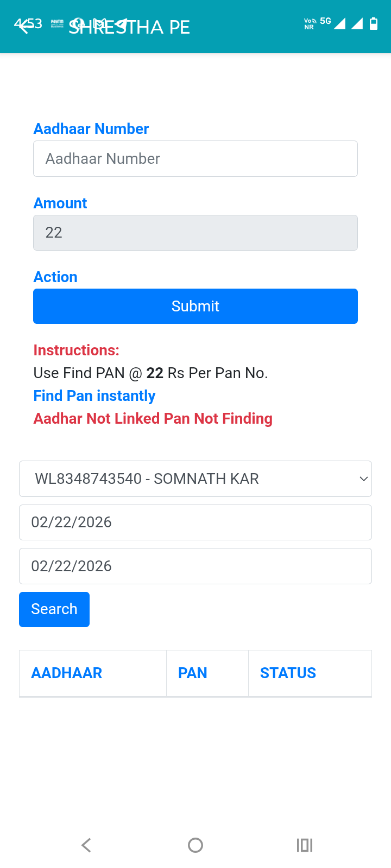Open the Paytm Business notification icon

tap(58, 23)
